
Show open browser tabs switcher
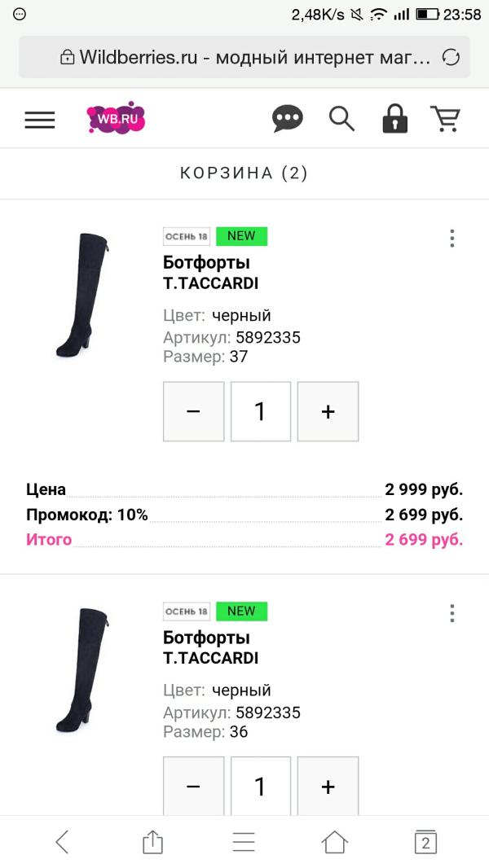coord(425,842)
